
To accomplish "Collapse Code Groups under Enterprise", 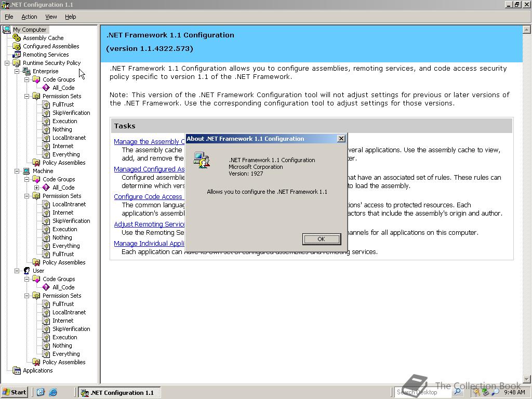I will [x=26, y=79].
